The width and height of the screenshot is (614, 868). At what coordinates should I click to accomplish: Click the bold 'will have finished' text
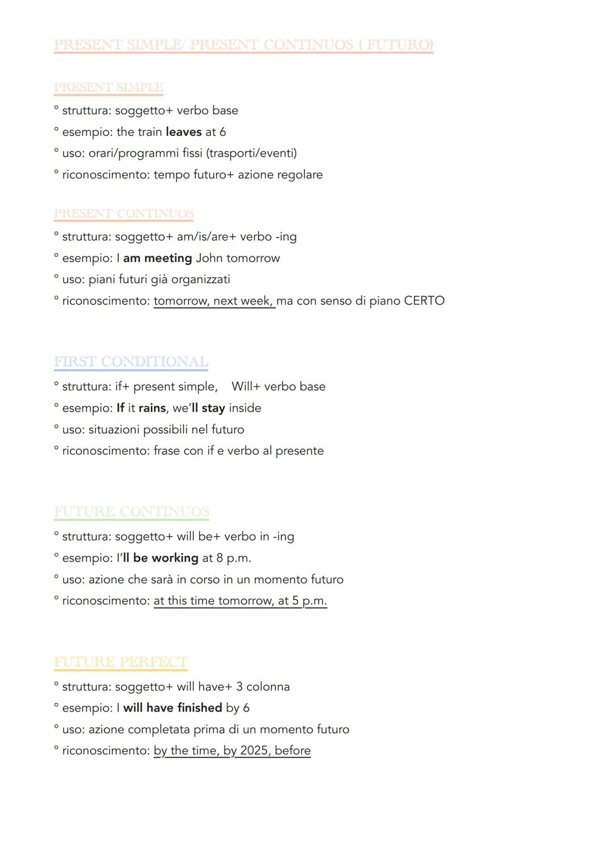[x=173, y=708]
